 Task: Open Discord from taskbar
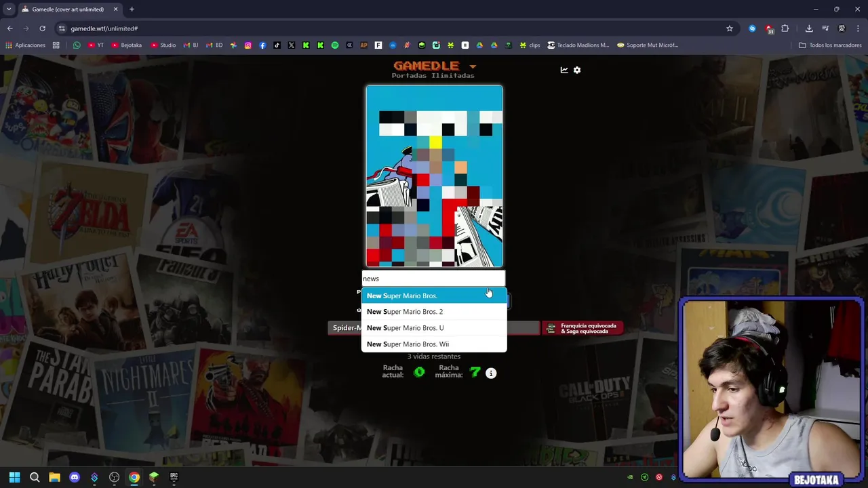click(x=75, y=477)
